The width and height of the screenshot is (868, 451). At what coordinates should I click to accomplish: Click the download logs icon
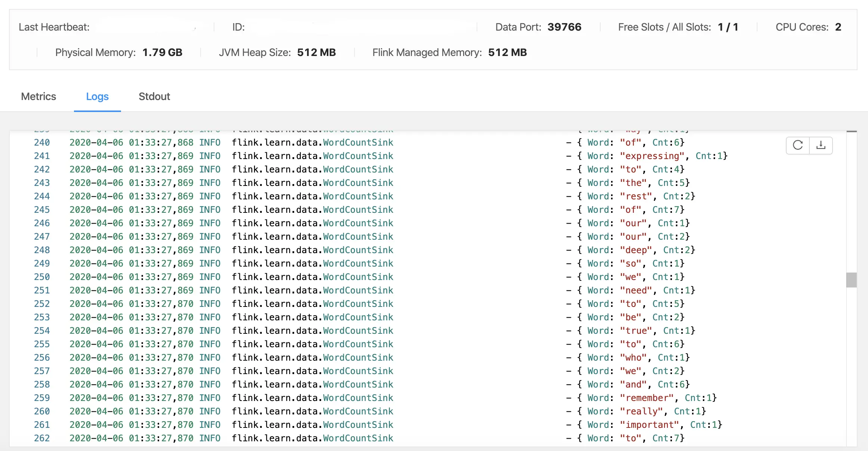pyautogui.click(x=821, y=145)
